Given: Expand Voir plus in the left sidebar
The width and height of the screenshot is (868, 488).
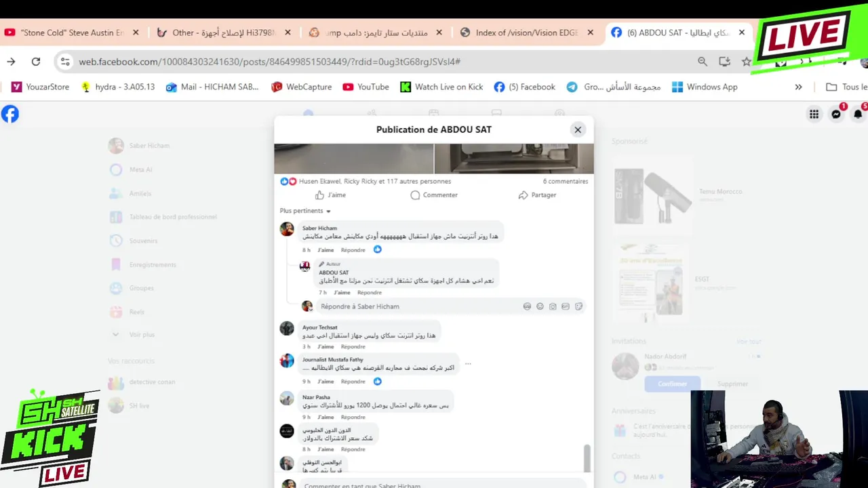Looking at the screenshot, I should (x=133, y=335).
